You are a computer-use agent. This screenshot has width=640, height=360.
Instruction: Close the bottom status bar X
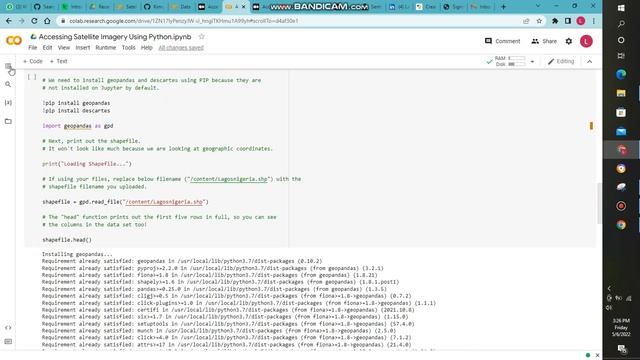pos(598,355)
